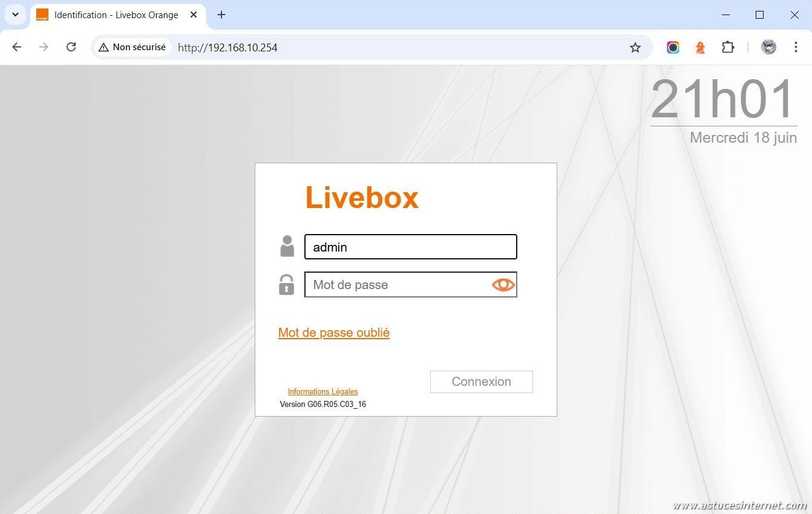Click the colorful camera extension icon
812x514 pixels.
click(673, 47)
